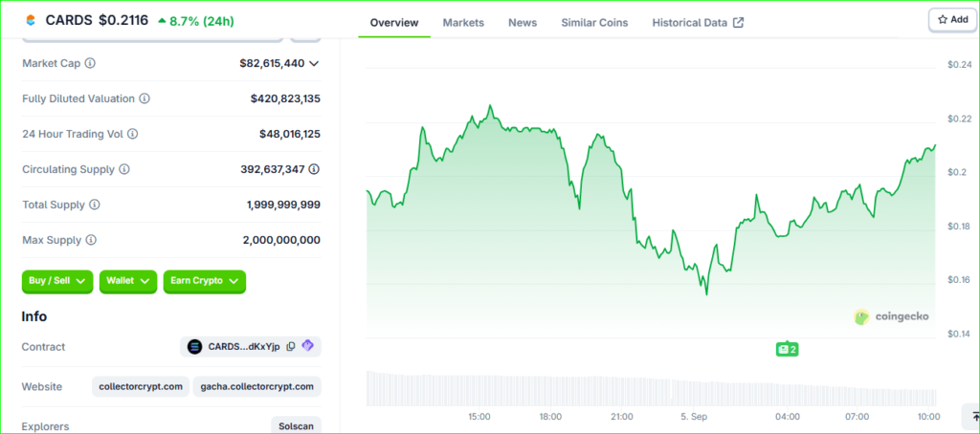Viewport: 980px width, 434px height.
Task: Click info icon beside 392,637,347 supply value
Action: tap(314, 169)
